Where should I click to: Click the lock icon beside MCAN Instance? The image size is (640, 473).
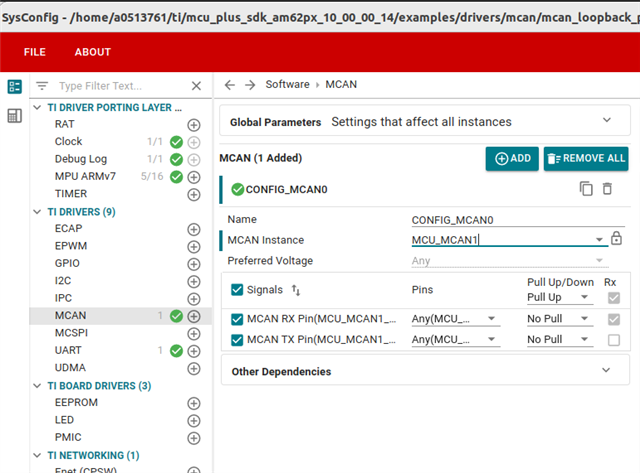pos(616,238)
